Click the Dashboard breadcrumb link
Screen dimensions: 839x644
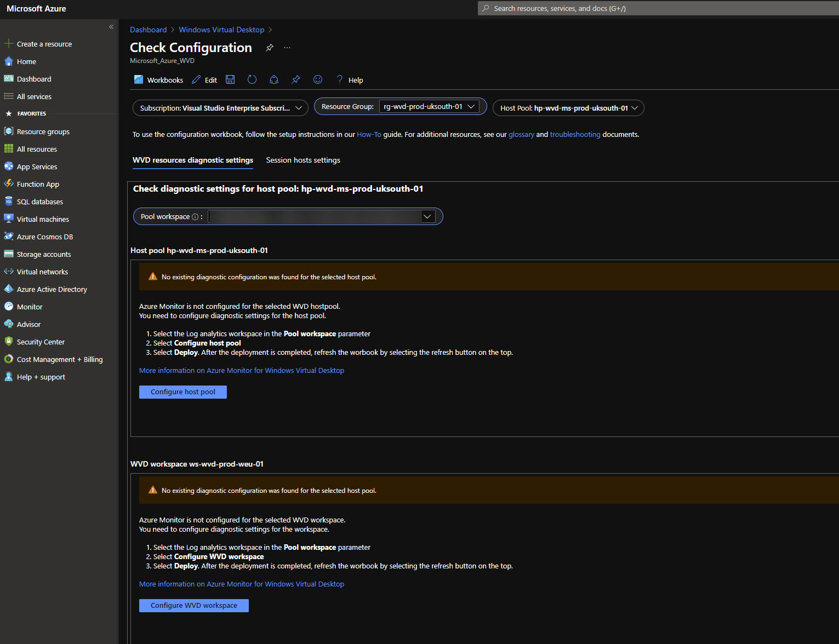[148, 30]
